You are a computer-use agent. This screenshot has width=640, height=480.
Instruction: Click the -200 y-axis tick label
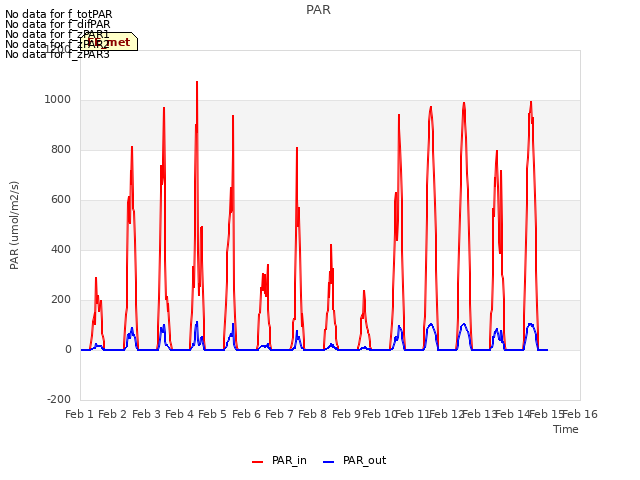click(59, 399)
